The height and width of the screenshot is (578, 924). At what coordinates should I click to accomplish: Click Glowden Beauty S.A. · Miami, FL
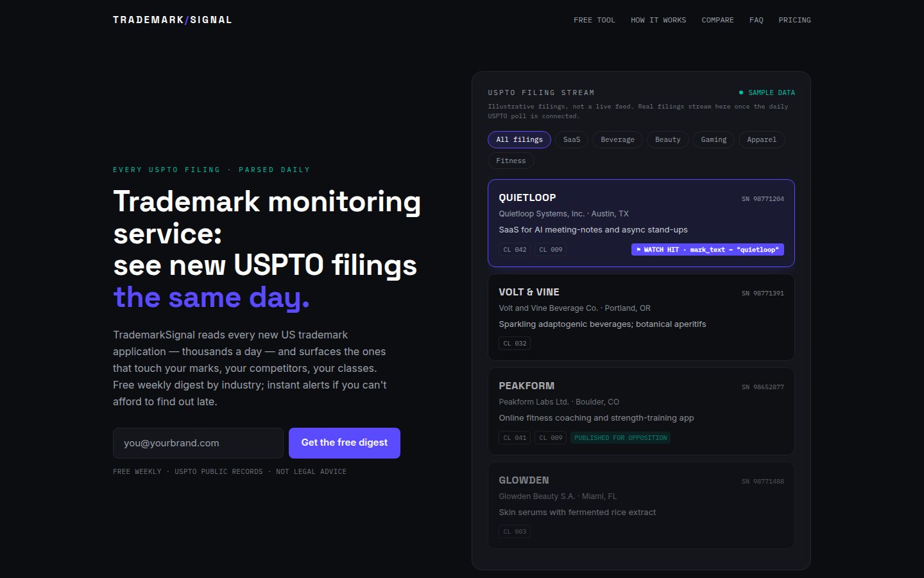click(x=558, y=496)
